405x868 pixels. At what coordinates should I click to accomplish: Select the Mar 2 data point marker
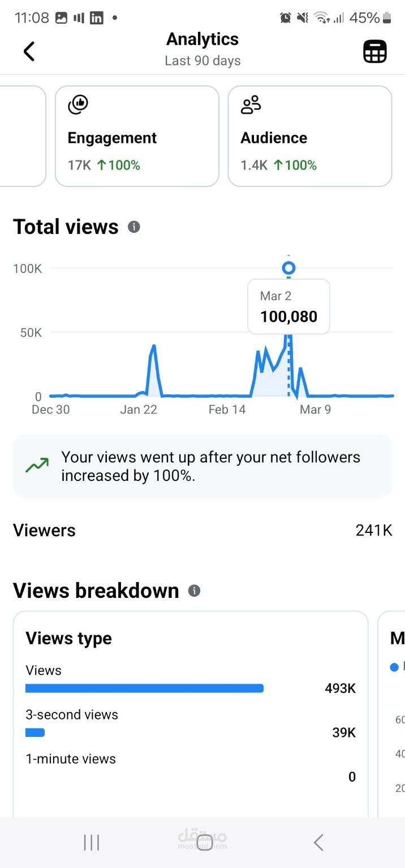(289, 268)
